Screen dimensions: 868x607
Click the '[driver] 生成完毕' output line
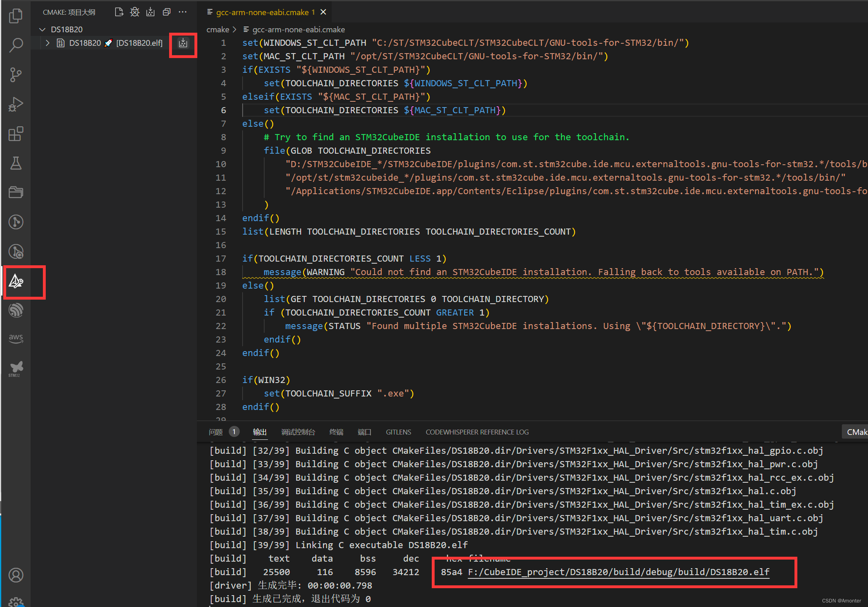coord(291,585)
